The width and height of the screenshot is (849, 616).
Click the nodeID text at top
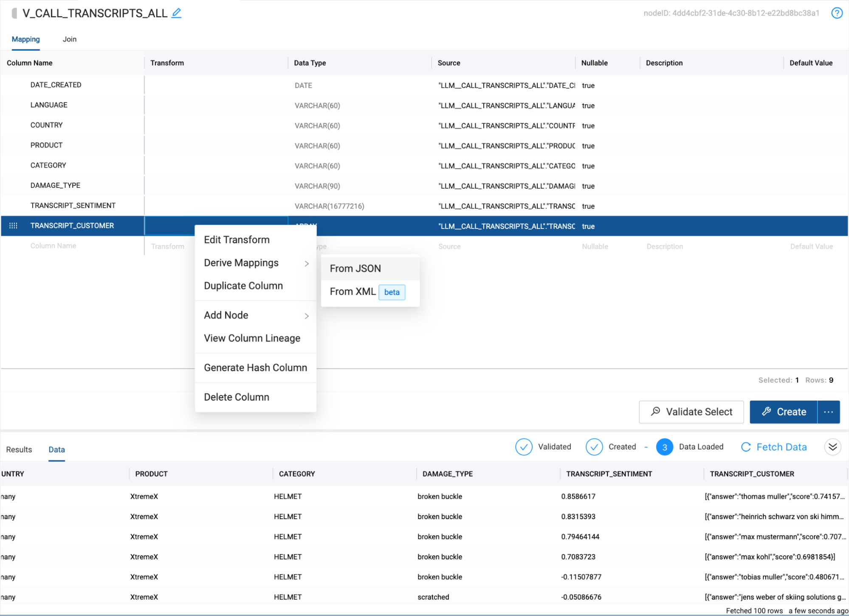click(731, 13)
